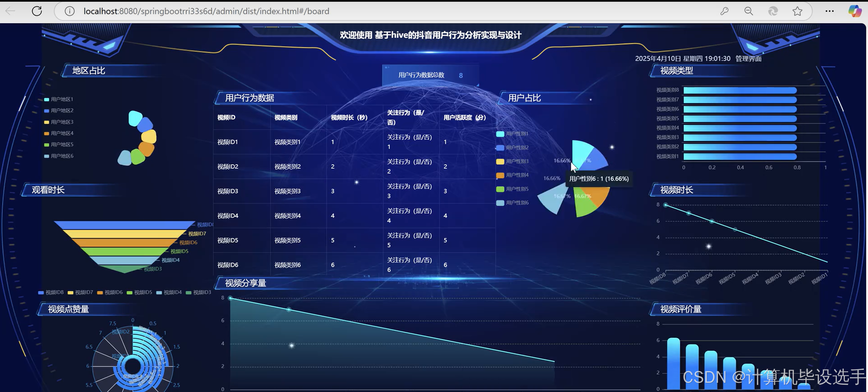Select the blue top funnel layer

124,225
